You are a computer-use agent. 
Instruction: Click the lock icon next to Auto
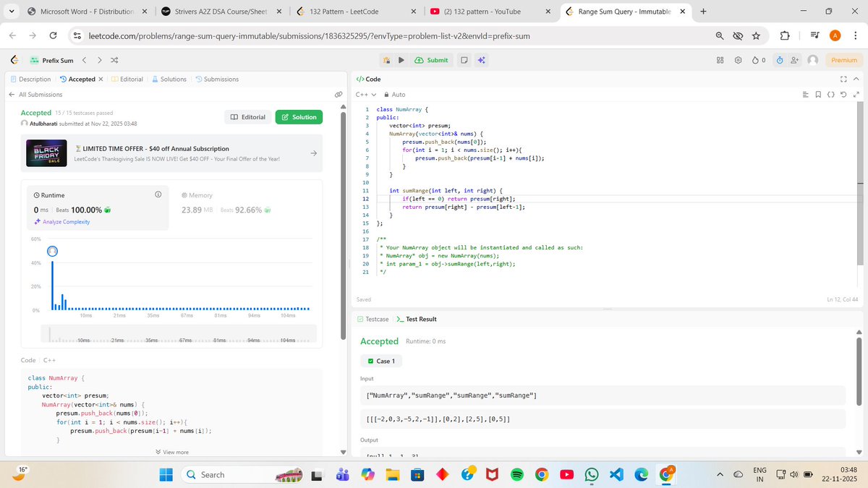(388, 94)
